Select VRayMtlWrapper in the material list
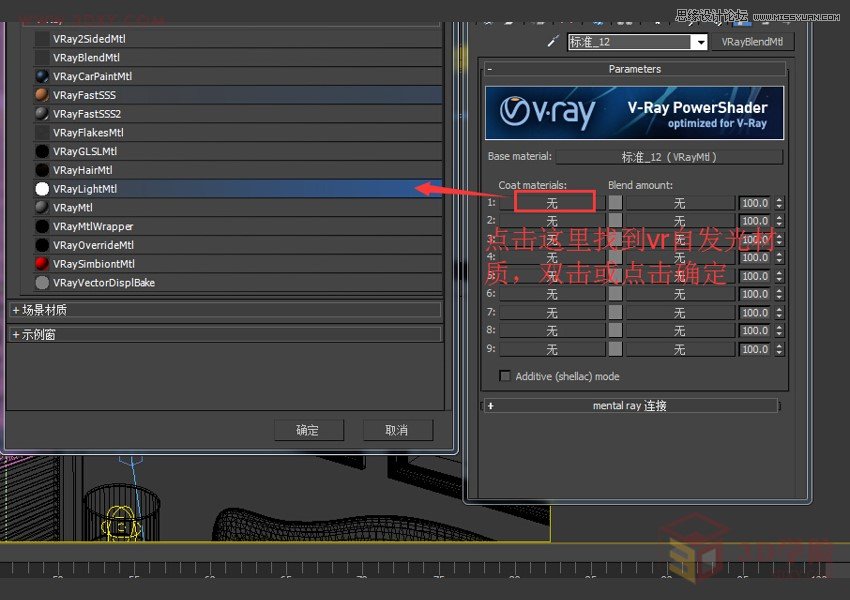 pos(93,227)
